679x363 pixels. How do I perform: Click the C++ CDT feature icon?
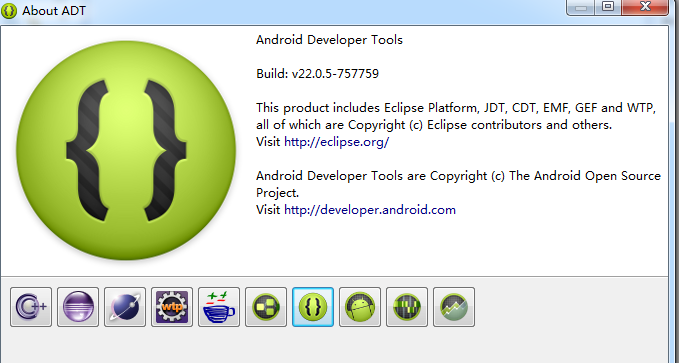point(31,307)
